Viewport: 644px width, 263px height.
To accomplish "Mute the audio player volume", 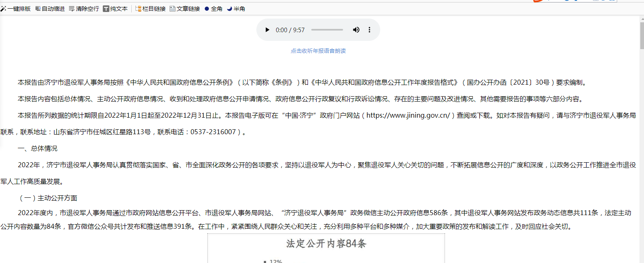I will pyautogui.click(x=356, y=30).
